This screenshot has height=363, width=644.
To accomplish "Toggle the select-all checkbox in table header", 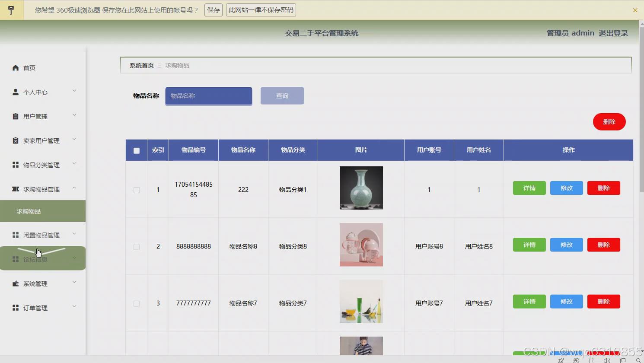I will click(x=137, y=151).
